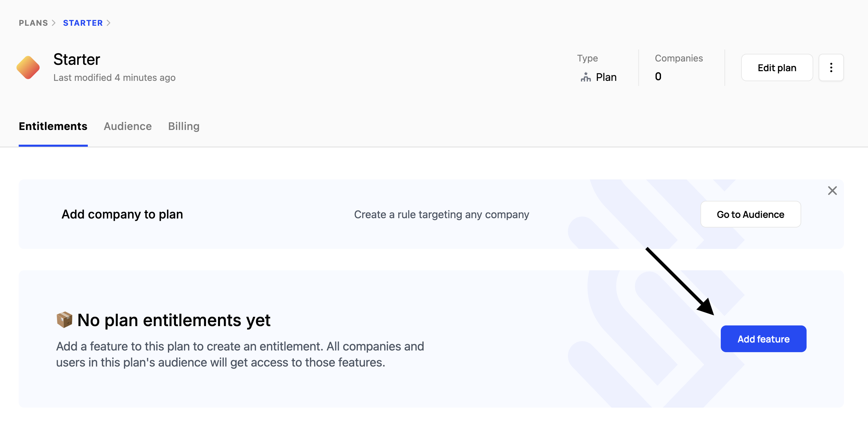Click the chevron after PLANS breadcrumb

(x=54, y=23)
